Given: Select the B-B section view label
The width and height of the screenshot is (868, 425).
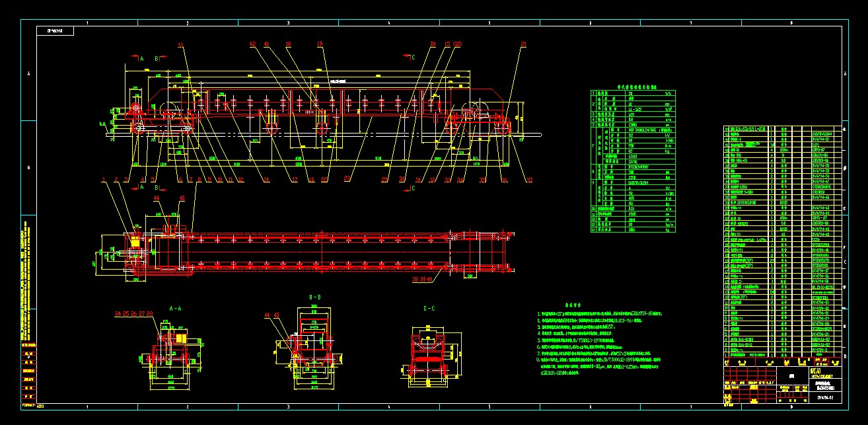Looking at the screenshot, I should 315,307.
